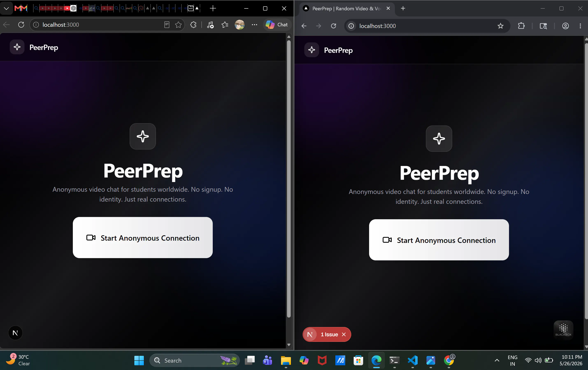View site information in Edge address bar
This screenshot has height=370, width=588.
pos(36,25)
